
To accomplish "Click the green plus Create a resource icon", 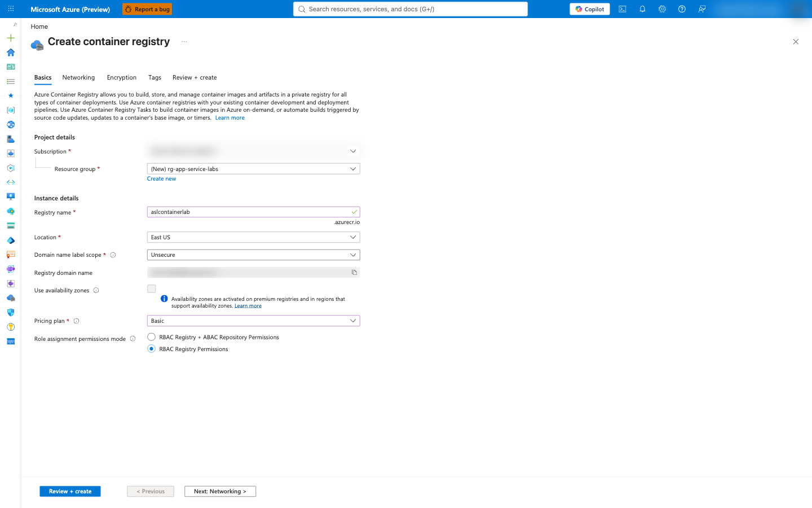I will pos(11,38).
